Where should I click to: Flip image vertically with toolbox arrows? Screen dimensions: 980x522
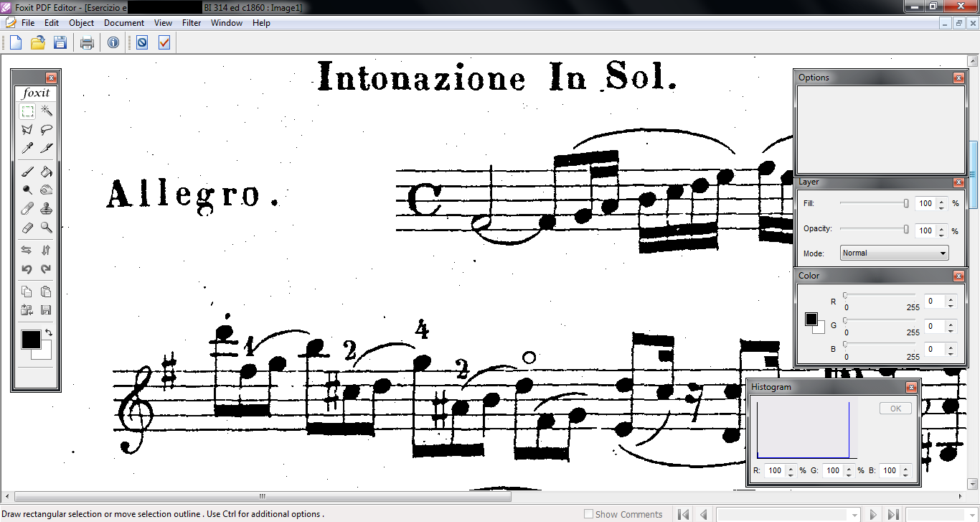[x=46, y=251]
